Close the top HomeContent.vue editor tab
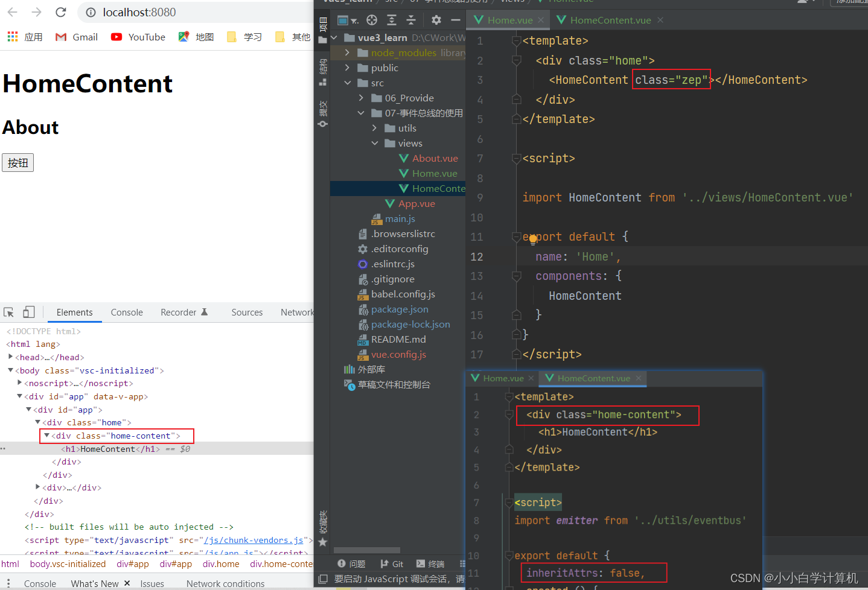Image resolution: width=868 pixels, height=590 pixels. coord(660,20)
